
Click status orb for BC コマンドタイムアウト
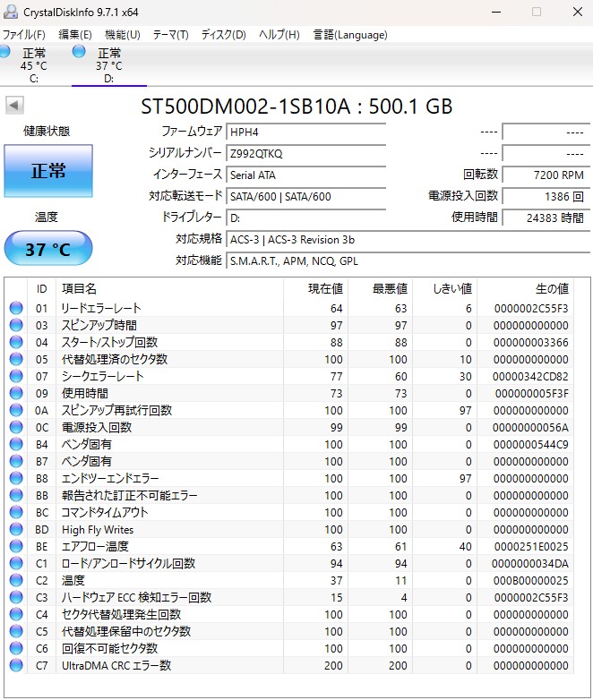(x=16, y=512)
